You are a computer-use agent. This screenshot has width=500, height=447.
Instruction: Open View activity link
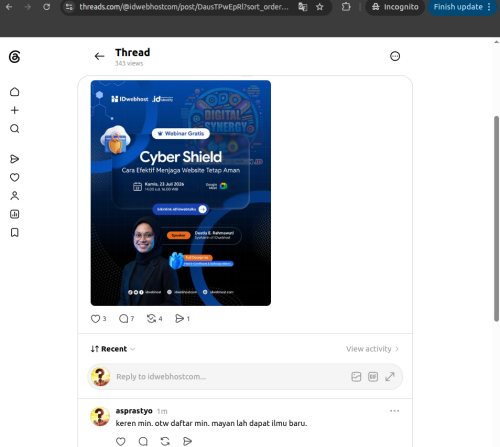372,349
